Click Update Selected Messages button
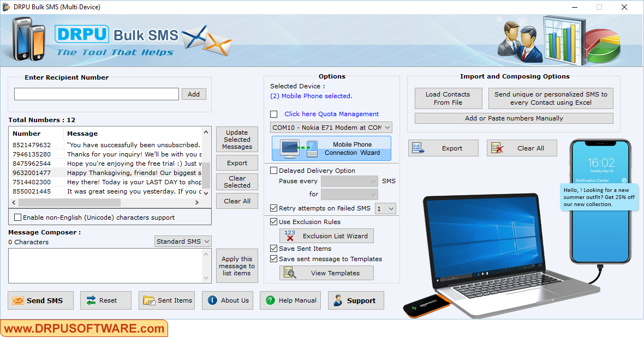The height and width of the screenshot is (338, 644). (237, 140)
